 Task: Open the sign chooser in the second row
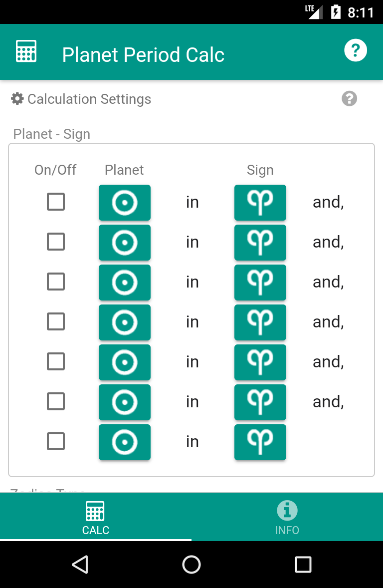click(x=260, y=242)
